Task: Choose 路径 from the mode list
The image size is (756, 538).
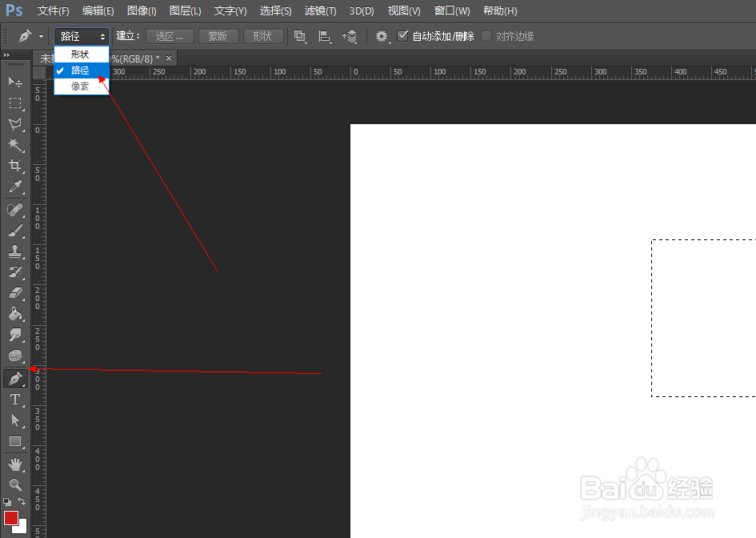Action: 82,70
